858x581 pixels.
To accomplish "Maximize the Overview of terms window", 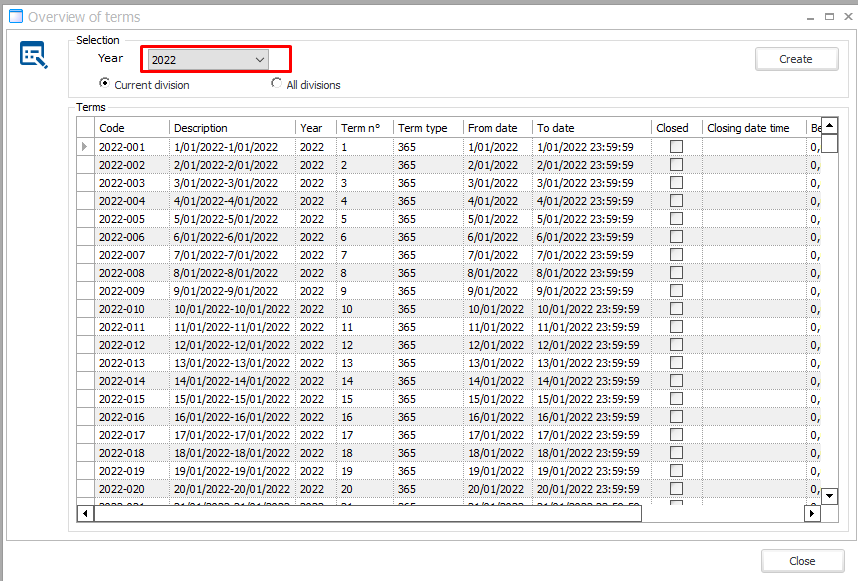I will (x=829, y=16).
